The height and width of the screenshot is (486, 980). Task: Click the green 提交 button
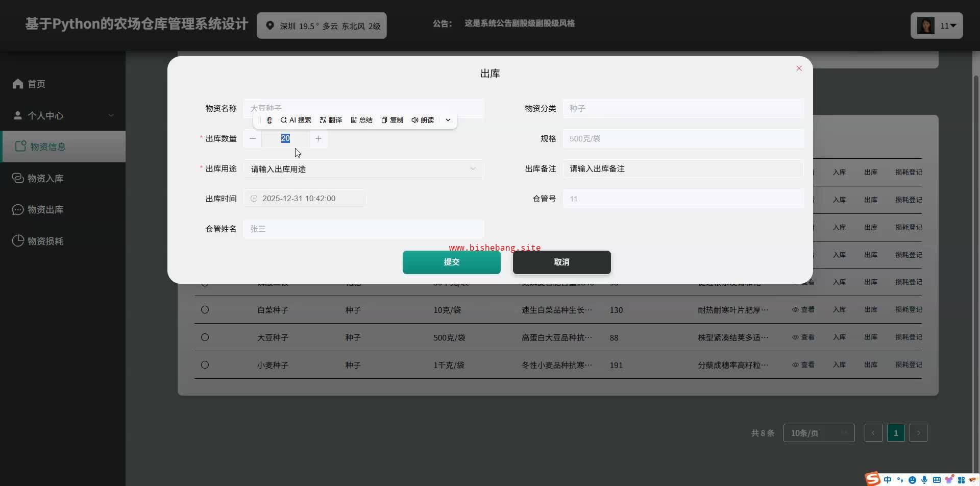[452, 262]
